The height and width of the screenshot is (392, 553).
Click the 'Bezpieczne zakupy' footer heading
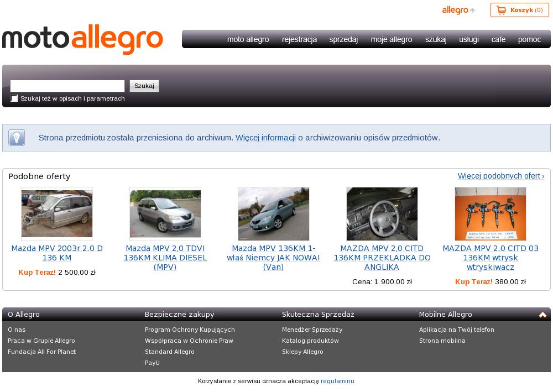(x=179, y=315)
